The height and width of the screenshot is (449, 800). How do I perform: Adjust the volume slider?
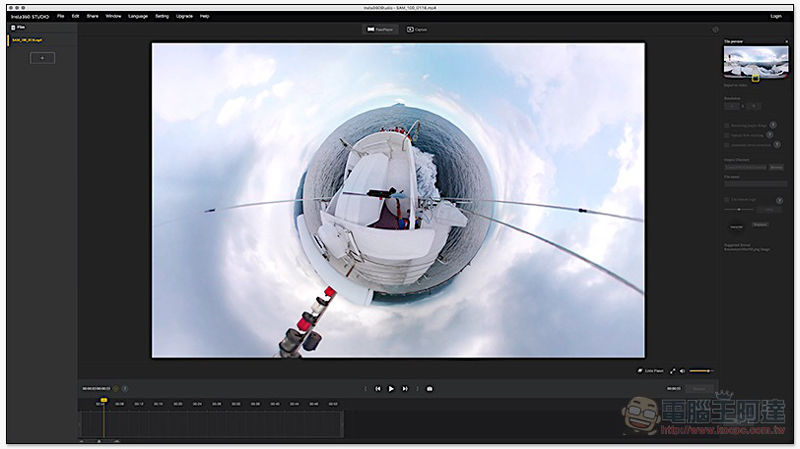[x=700, y=370]
